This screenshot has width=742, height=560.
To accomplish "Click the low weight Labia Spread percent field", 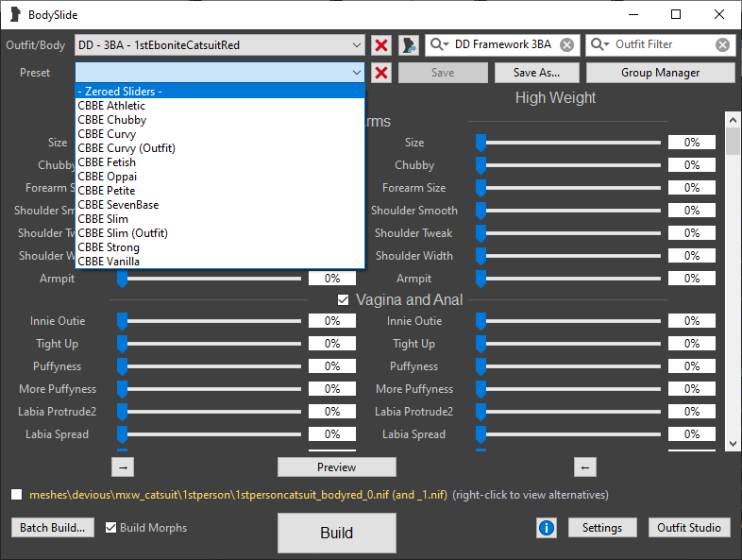I will 332,434.
